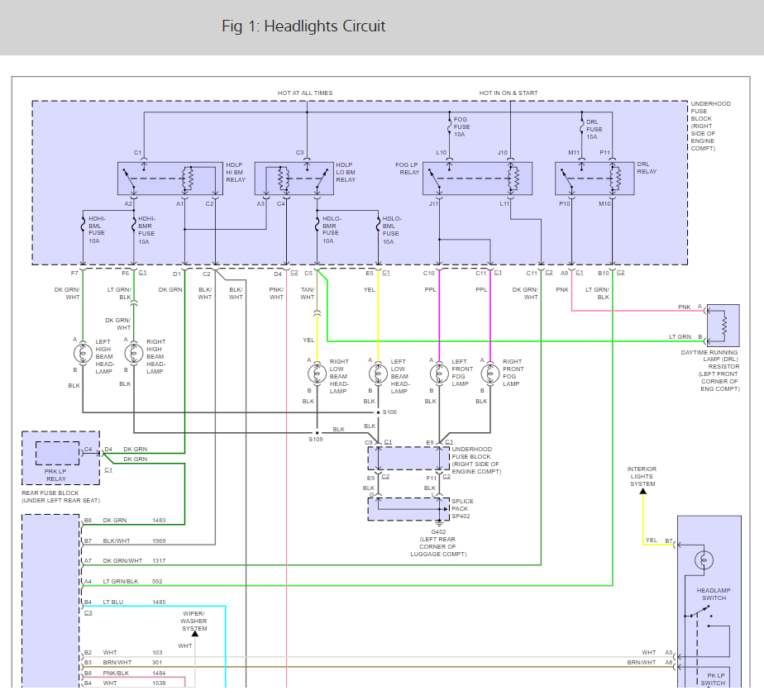Click the 'LT GRN' label at resistor terminal B

pyautogui.click(x=680, y=336)
